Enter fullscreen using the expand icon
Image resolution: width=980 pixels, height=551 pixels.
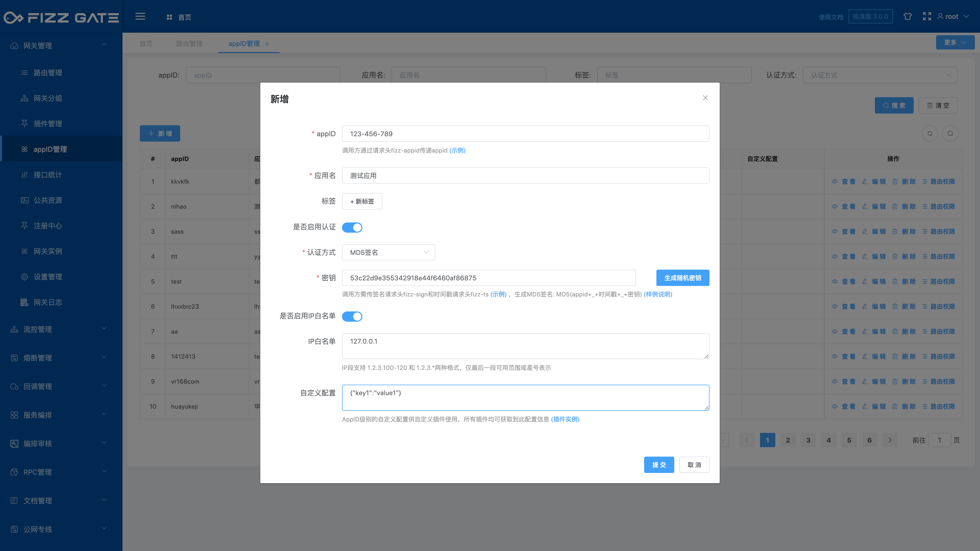coord(927,16)
